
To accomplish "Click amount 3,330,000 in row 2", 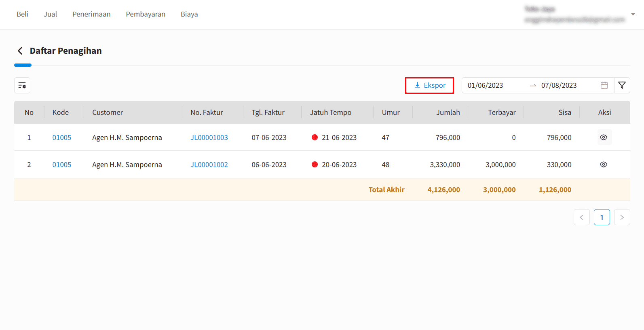I will [x=445, y=165].
